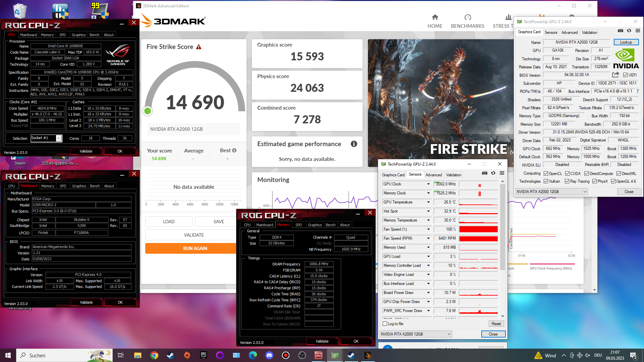Viewport: 644px width, 362px height.
Task: Click Lookup button in GPU-Z
Action: [x=626, y=42]
